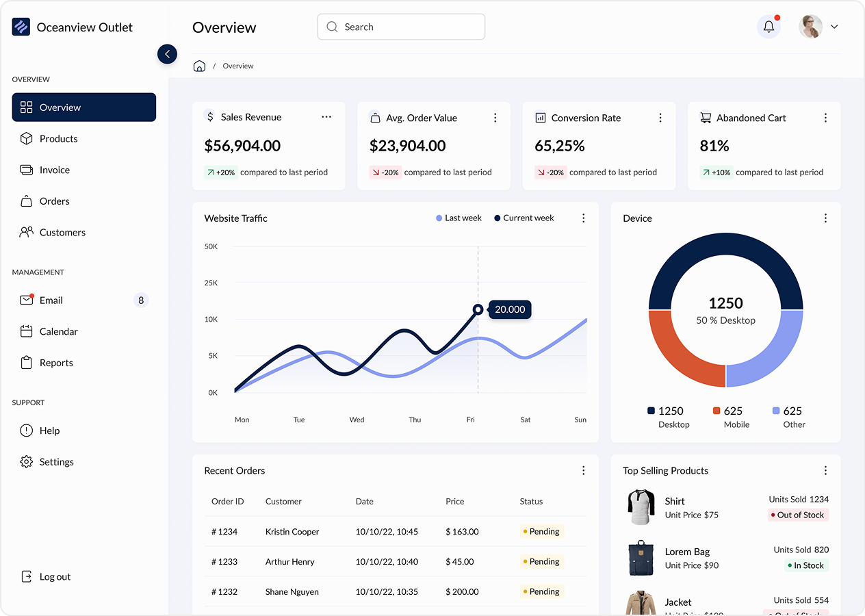Open Sales Revenue card options menu
Viewport: 865px width, 616px height.
point(326,117)
